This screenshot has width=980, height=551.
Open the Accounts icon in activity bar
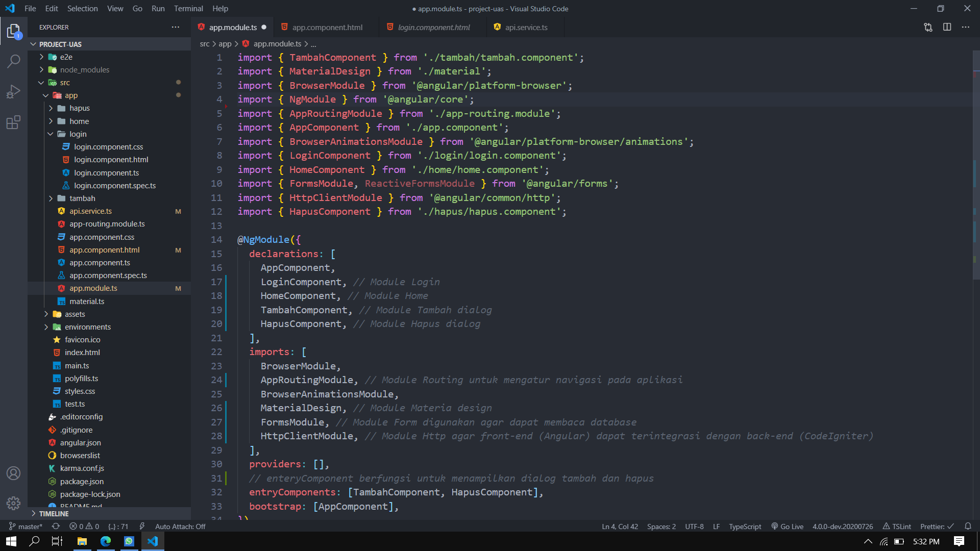(x=14, y=473)
